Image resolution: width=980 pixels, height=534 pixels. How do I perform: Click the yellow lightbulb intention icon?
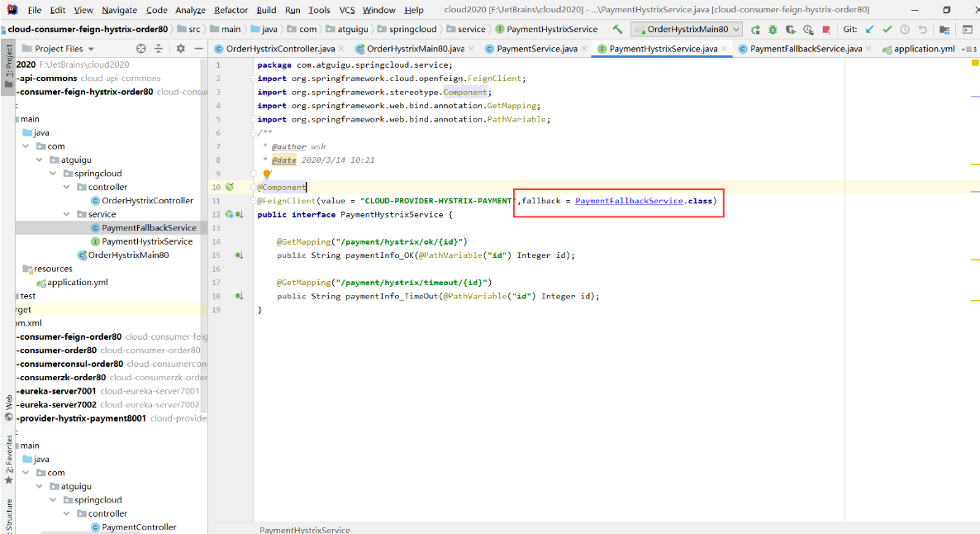point(267,174)
